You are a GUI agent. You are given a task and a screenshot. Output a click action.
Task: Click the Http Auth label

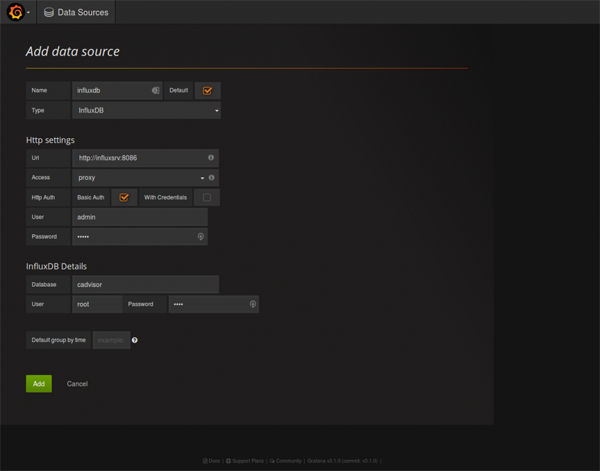click(48, 197)
